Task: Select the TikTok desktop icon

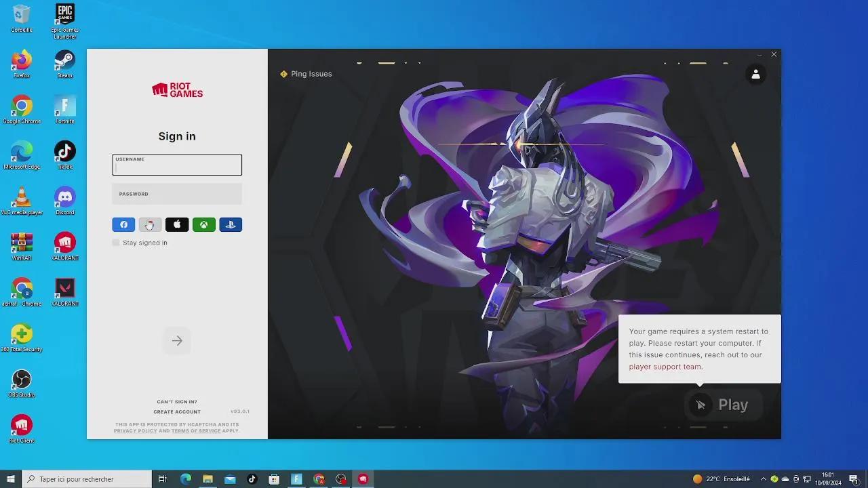Action: click(x=65, y=155)
